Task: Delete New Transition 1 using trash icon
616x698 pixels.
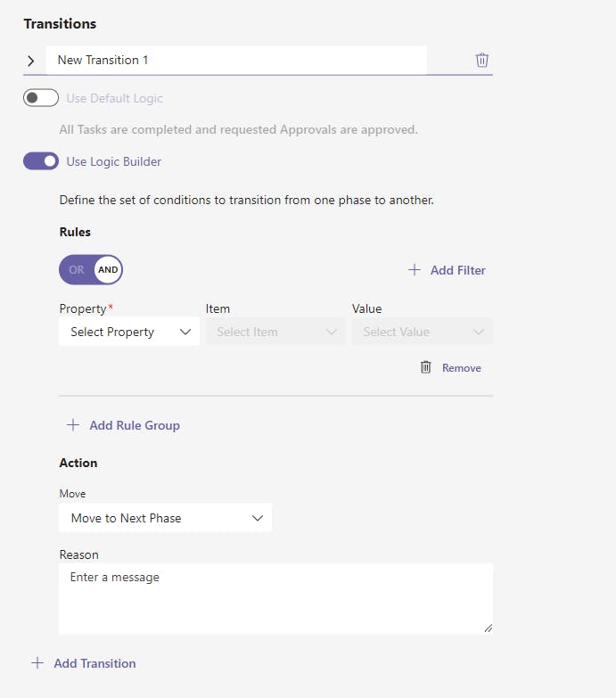Action: pyautogui.click(x=481, y=61)
